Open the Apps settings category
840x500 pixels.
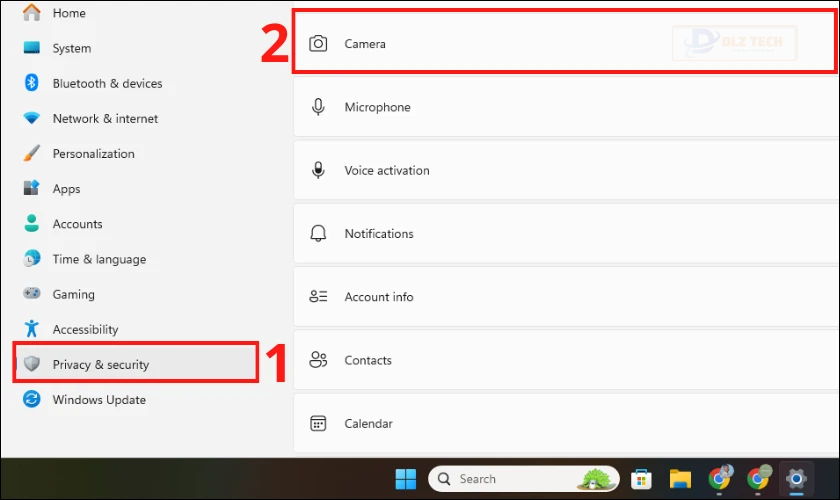[x=66, y=189]
